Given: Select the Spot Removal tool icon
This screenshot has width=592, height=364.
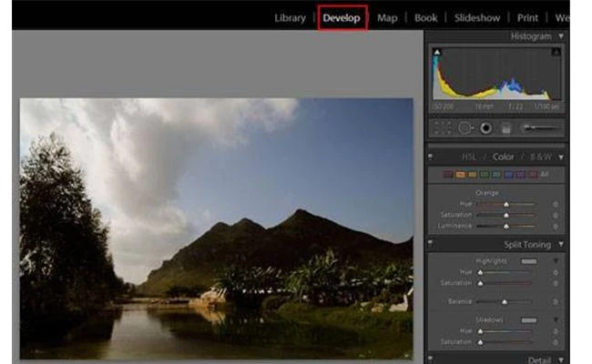Looking at the screenshot, I should click(465, 128).
